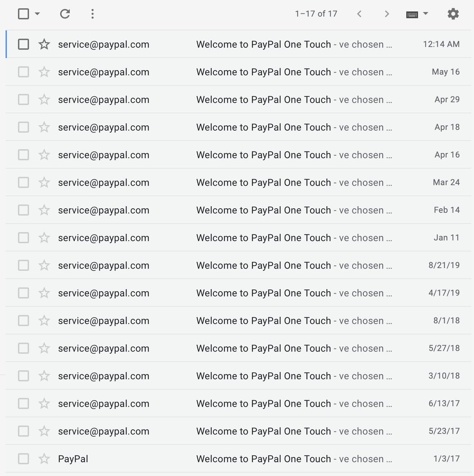Click the 8/21/19 date
Screen dimensions: 474x476
(x=444, y=265)
